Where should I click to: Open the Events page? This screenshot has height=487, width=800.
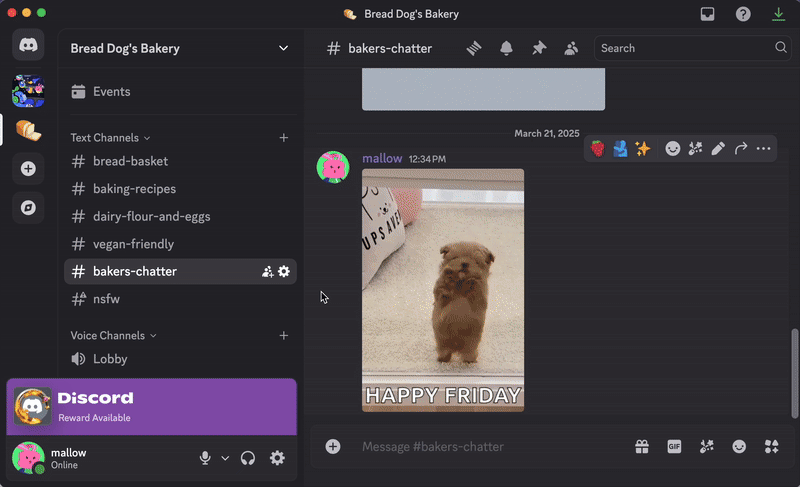[x=111, y=92]
